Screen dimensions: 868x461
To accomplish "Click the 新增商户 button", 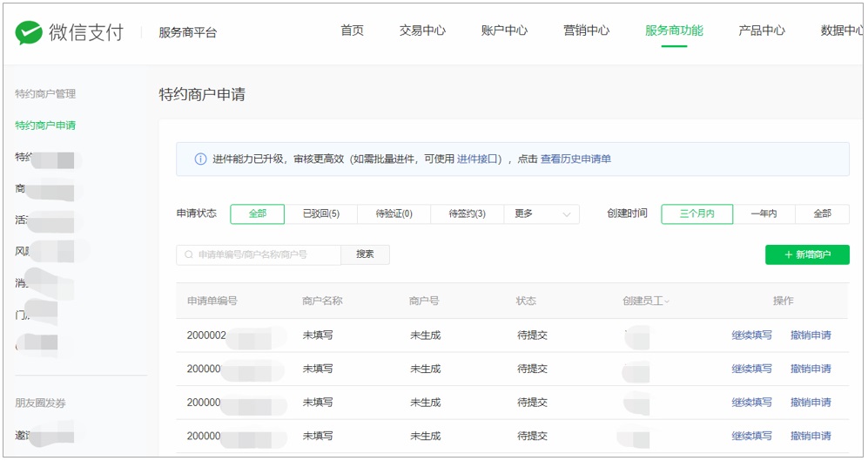I will tap(807, 254).
